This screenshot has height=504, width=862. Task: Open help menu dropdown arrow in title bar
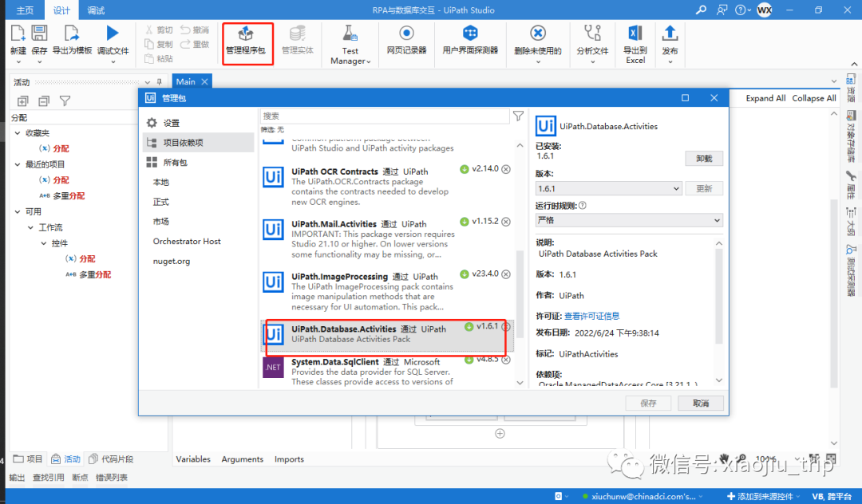(749, 10)
